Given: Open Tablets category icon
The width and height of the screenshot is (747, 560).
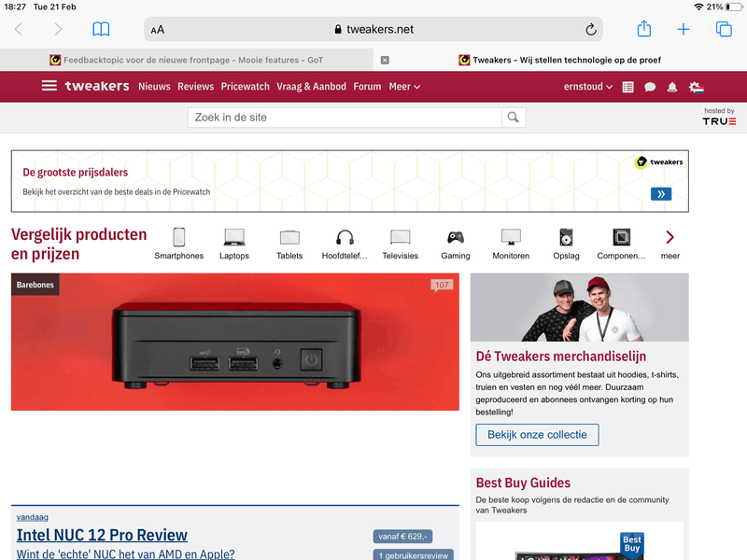Looking at the screenshot, I should (289, 244).
